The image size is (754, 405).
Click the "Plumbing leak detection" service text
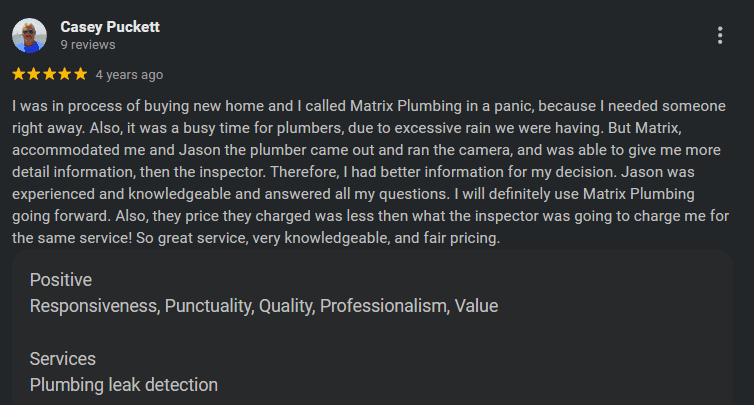coord(124,384)
